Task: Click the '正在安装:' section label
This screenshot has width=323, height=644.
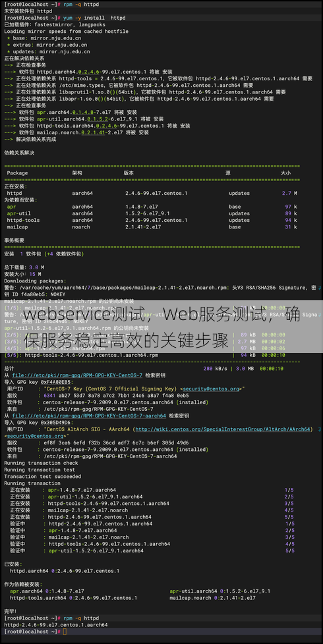Action: 15,186
